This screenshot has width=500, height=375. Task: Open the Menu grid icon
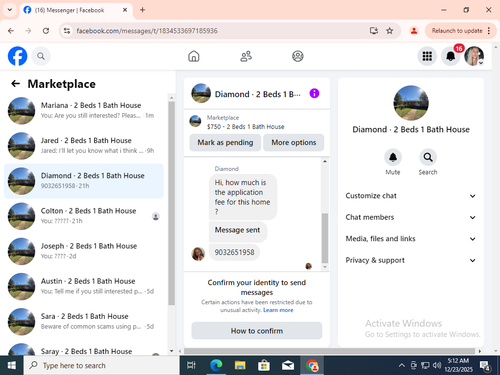point(427,56)
